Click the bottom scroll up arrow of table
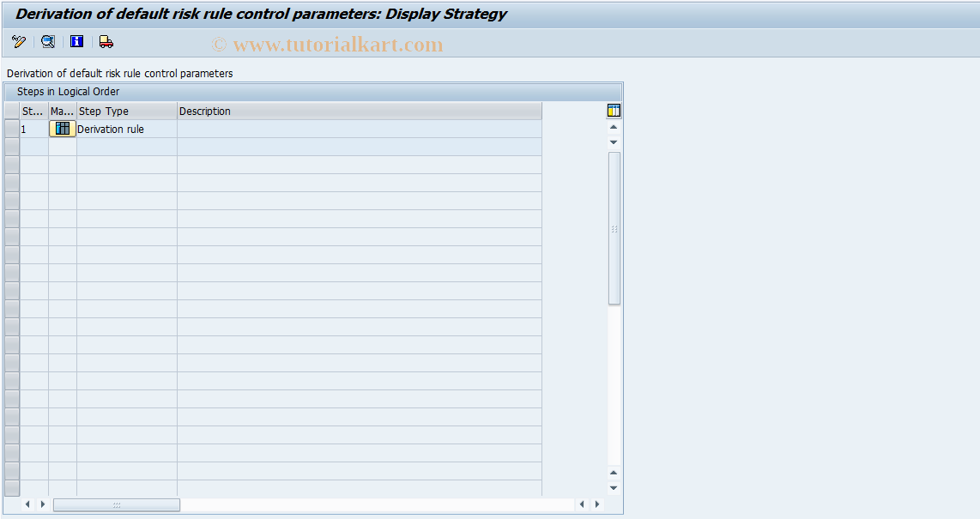This screenshot has height=519, width=980. (614, 473)
